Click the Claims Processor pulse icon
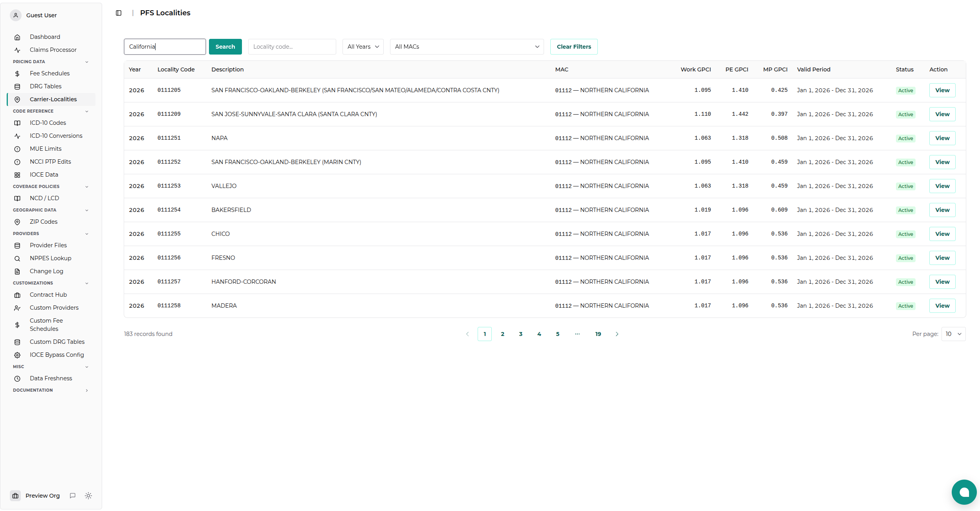This screenshot has width=980, height=511. pos(17,50)
